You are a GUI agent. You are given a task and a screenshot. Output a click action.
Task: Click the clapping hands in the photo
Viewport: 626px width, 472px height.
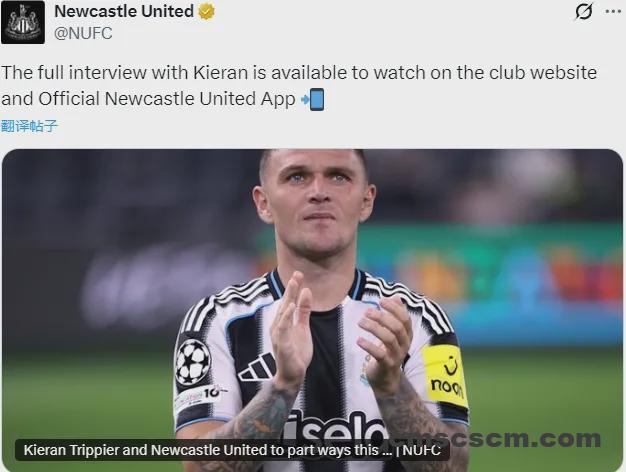(x=340, y=333)
